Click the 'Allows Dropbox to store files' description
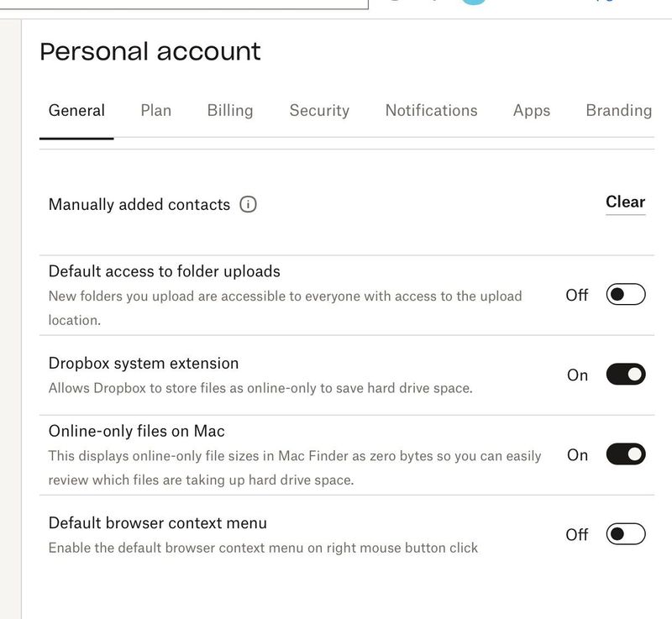Viewport: 672px width, 619px height. [260, 388]
